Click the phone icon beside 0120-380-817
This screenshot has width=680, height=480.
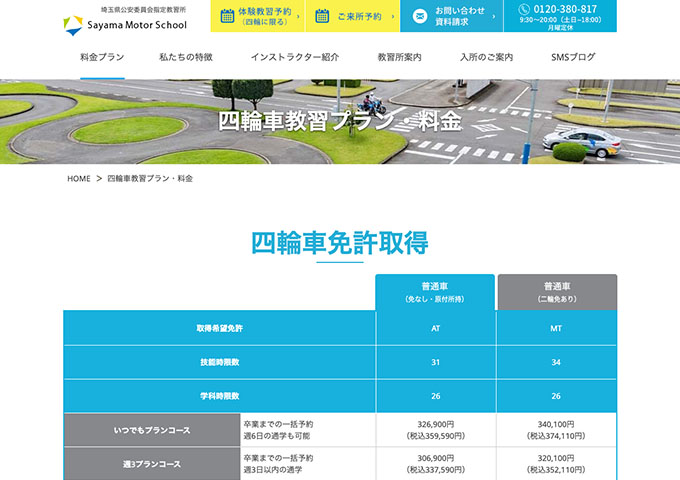click(524, 9)
